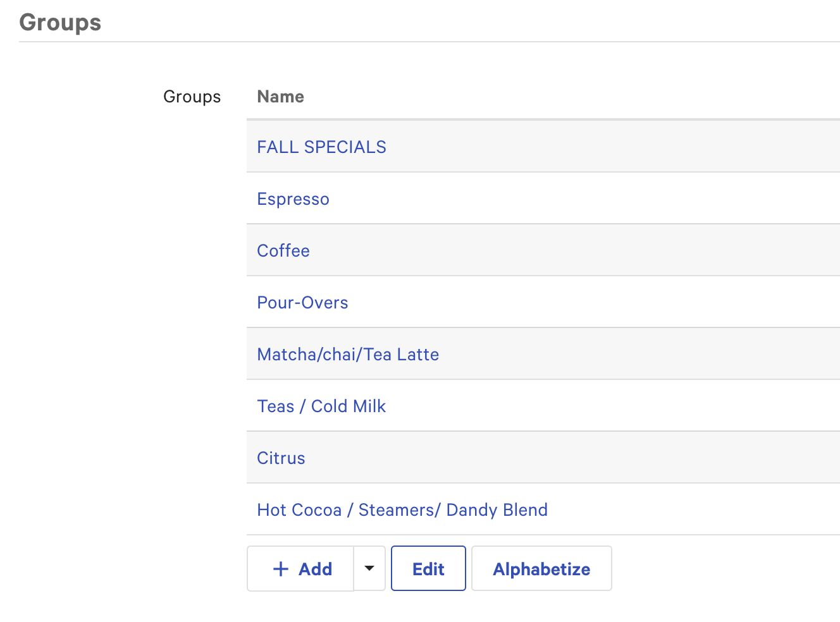Open the Teas / Cold Milk group
The image size is (840, 622).
point(321,406)
